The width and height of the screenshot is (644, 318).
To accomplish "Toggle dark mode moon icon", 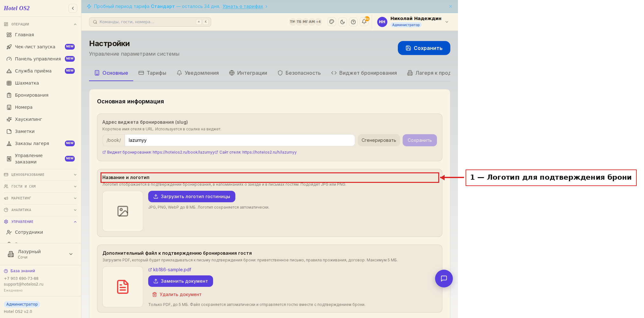I will tap(343, 22).
